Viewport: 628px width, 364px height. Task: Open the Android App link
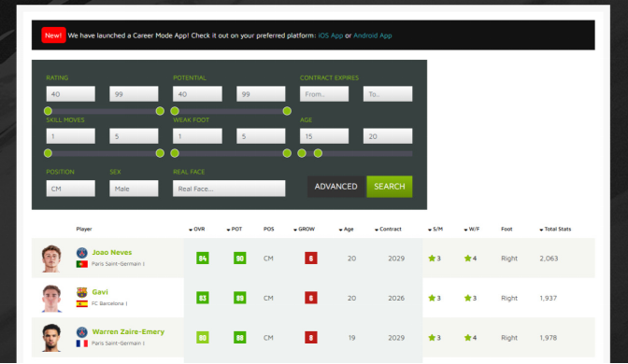[x=373, y=35]
